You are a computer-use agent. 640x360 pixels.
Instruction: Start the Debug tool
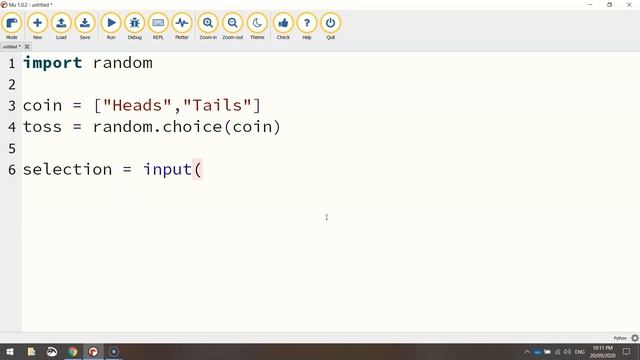pos(134,26)
